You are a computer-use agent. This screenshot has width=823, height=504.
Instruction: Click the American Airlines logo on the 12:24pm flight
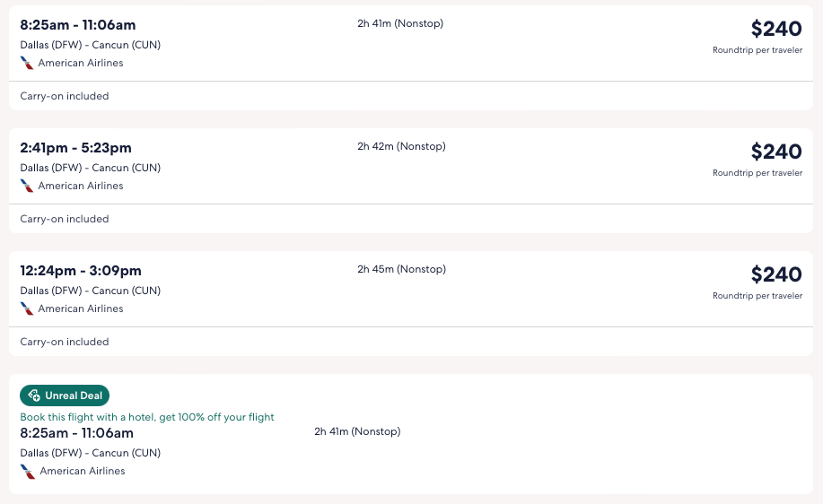pos(27,308)
